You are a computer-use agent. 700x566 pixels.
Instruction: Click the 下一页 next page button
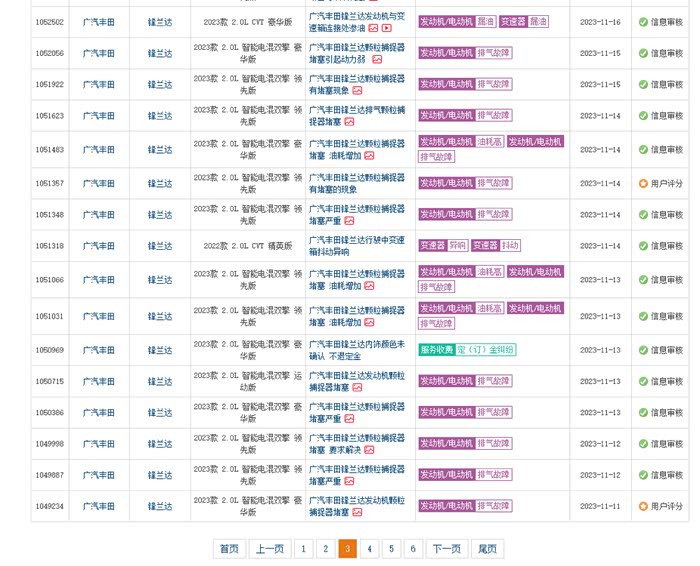click(x=446, y=548)
